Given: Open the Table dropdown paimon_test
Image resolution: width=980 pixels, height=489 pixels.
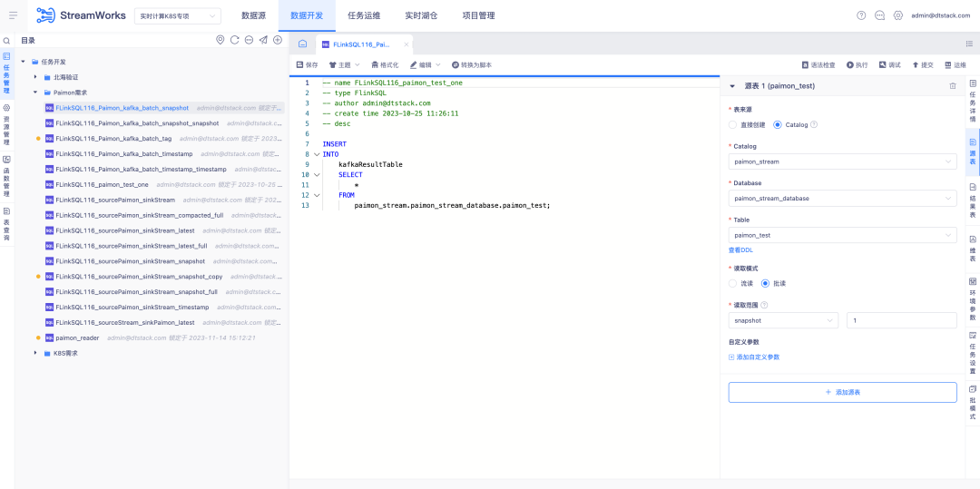Looking at the screenshot, I should [x=842, y=236].
